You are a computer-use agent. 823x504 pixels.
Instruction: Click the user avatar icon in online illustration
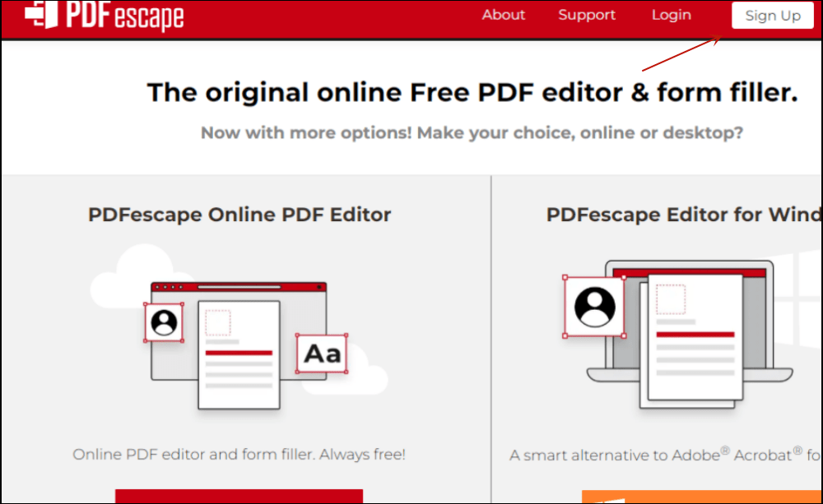(x=164, y=322)
